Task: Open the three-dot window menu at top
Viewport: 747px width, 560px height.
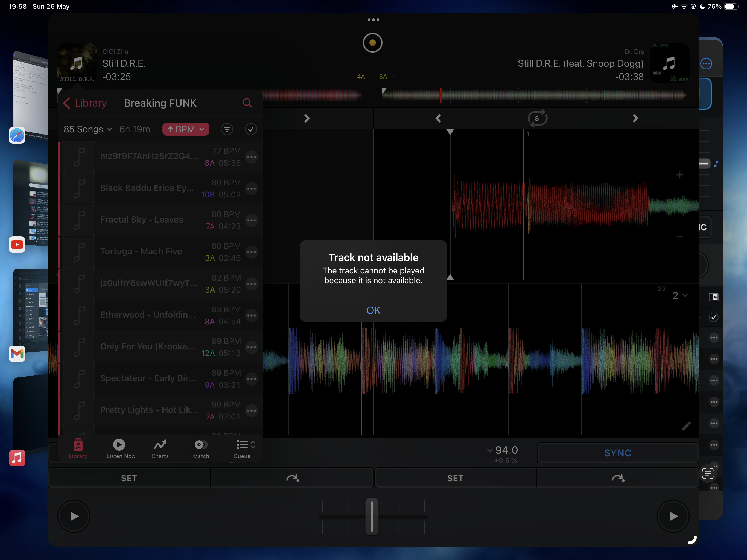Action: point(373,20)
